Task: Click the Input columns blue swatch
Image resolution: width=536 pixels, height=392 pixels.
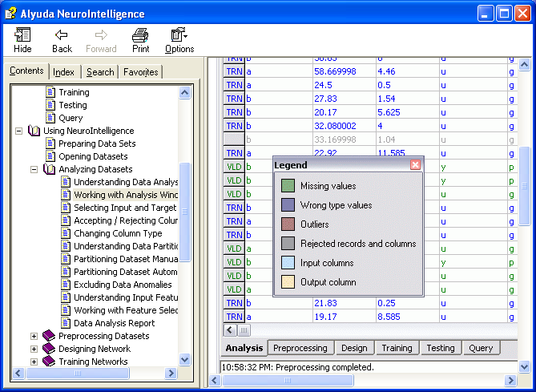Action: coord(288,263)
